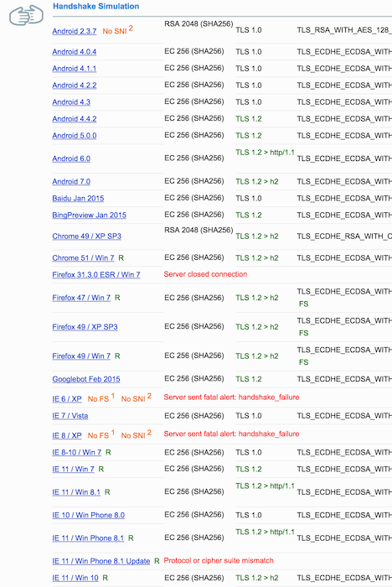Click the handshake icon beside Handshake Simulation

(26, 15)
